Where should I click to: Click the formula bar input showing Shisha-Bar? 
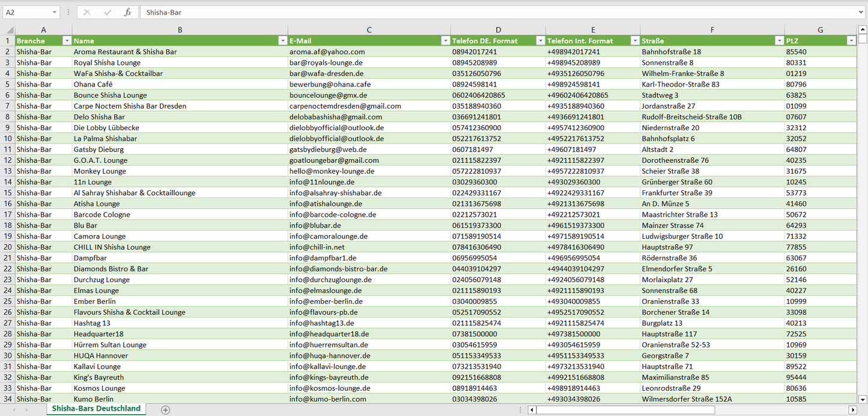tap(481, 12)
